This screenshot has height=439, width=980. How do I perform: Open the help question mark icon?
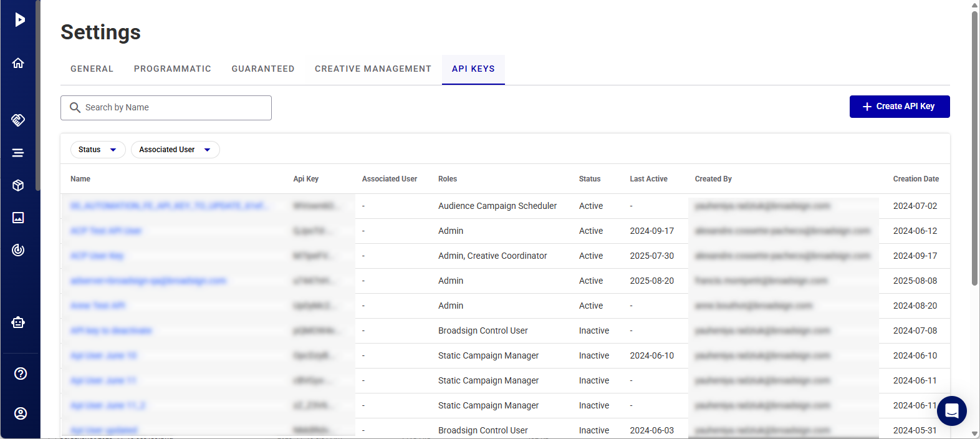(x=21, y=374)
